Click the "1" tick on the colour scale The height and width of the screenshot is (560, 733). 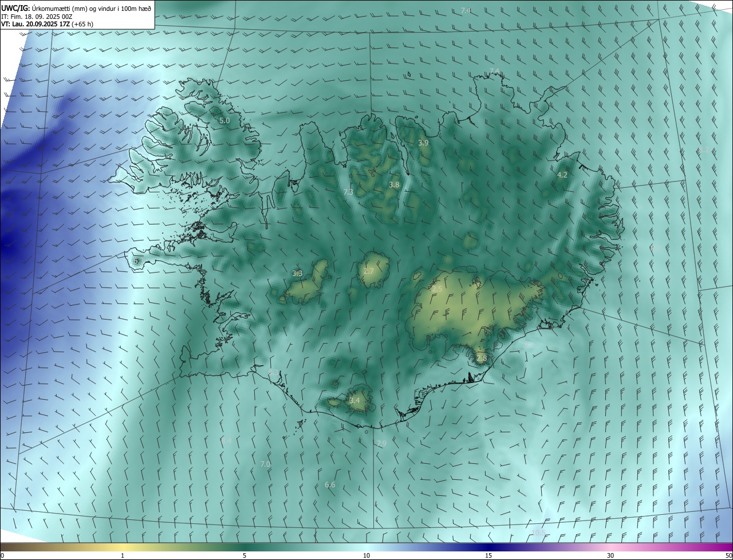click(123, 556)
